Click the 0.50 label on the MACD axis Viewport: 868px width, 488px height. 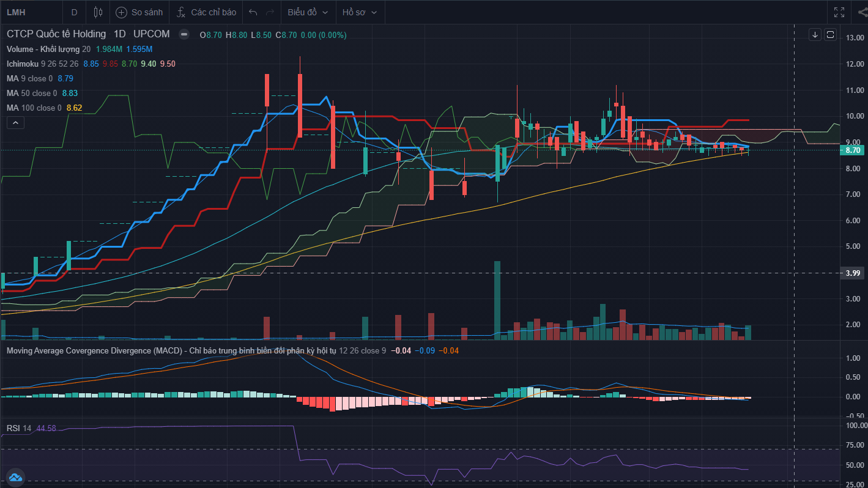854,377
